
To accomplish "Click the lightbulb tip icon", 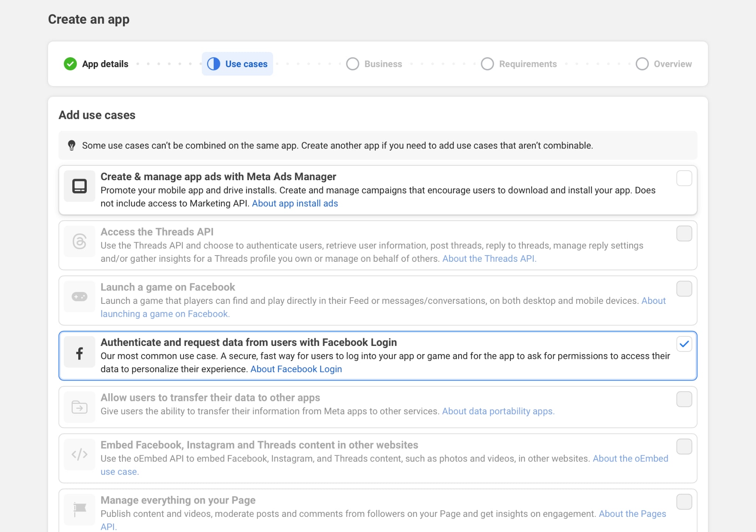I will tap(72, 145).
